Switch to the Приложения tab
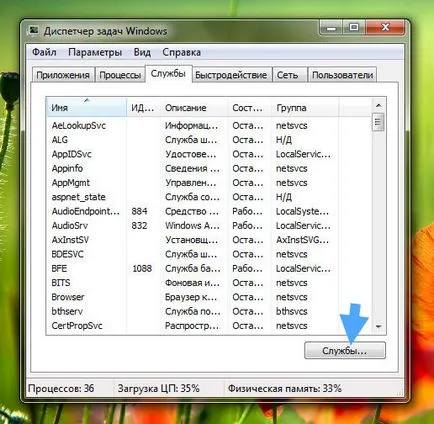Image resolution: width=434 pixels, height=424 pixels. pos(63,75)
